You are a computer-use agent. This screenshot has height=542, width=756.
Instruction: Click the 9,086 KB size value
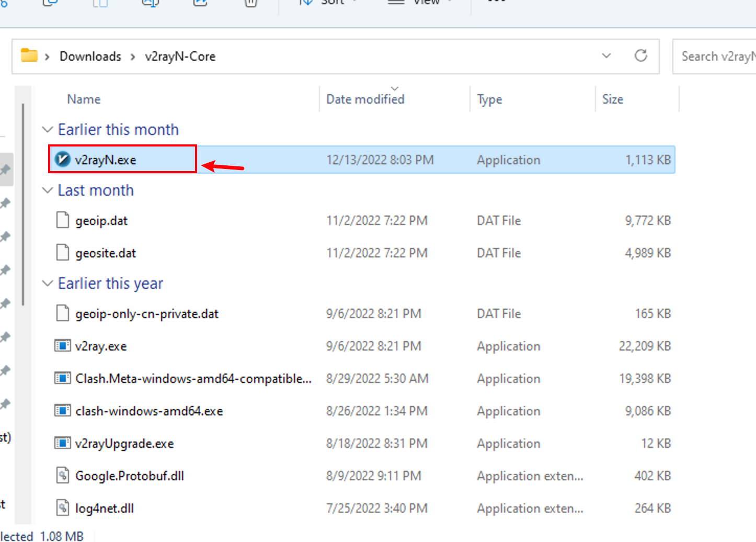pos(648,411)
